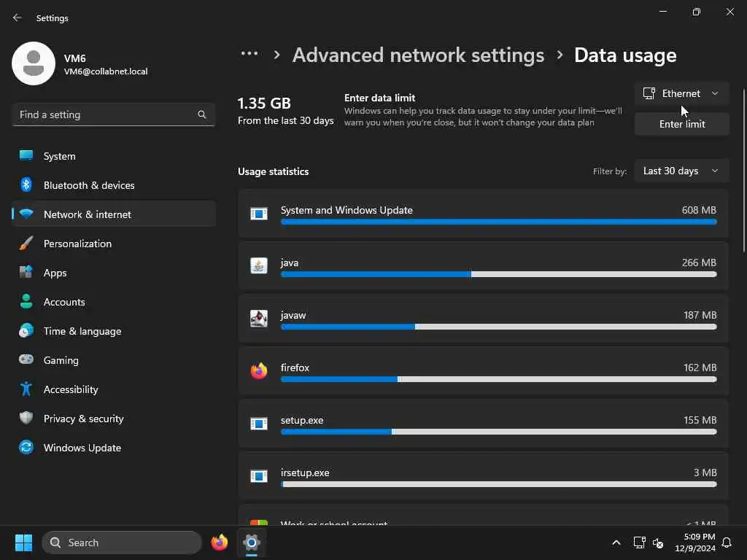Click the firefox app icon in usage list
Screen dimensions: 747x560
(x=259, y=371)
